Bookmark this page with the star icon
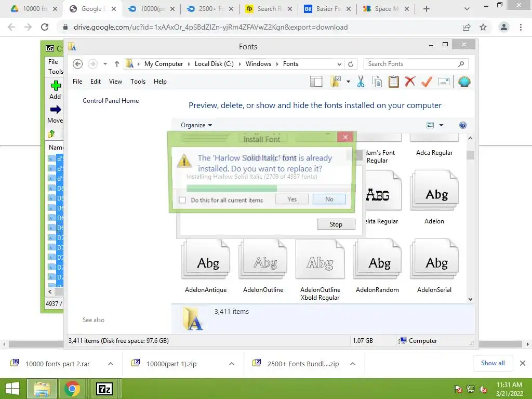 (x=483, y=27)
